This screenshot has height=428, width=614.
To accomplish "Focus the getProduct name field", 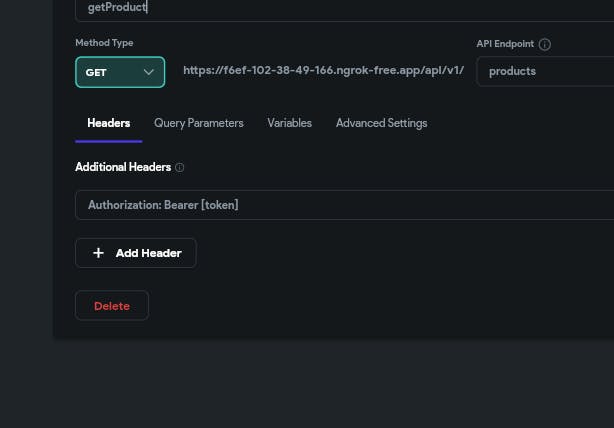I will [x=345, y=8].
